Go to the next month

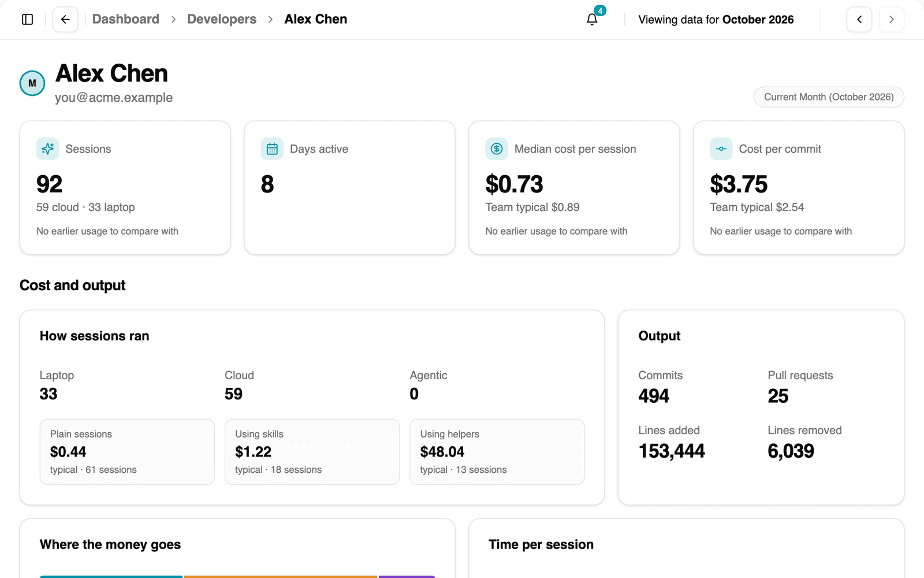coord(892,20)
